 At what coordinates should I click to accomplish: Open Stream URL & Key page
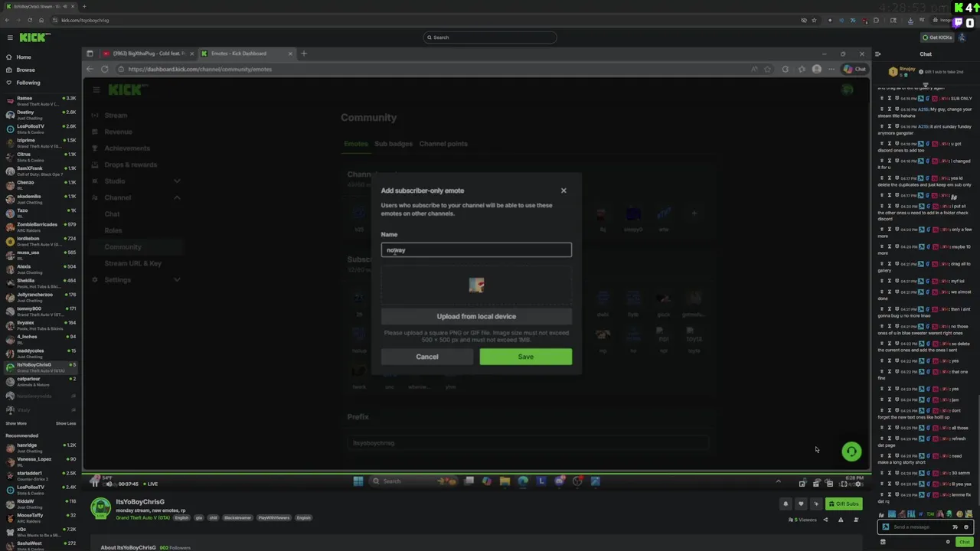point(132,263)
